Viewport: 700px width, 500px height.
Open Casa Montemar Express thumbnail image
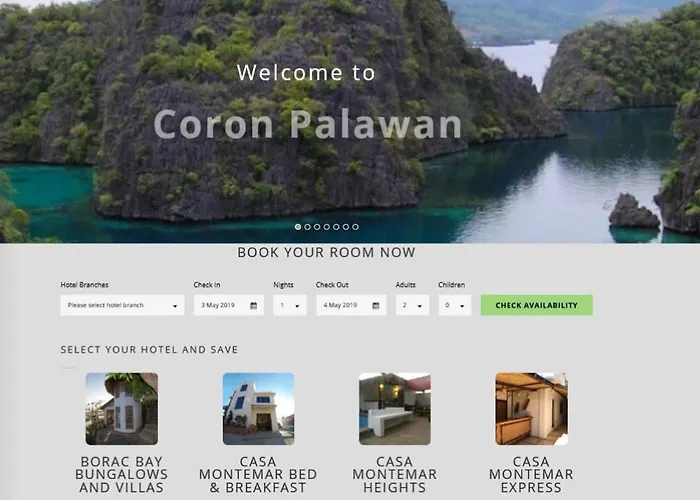pyautogui.click(x=531, y=409)
